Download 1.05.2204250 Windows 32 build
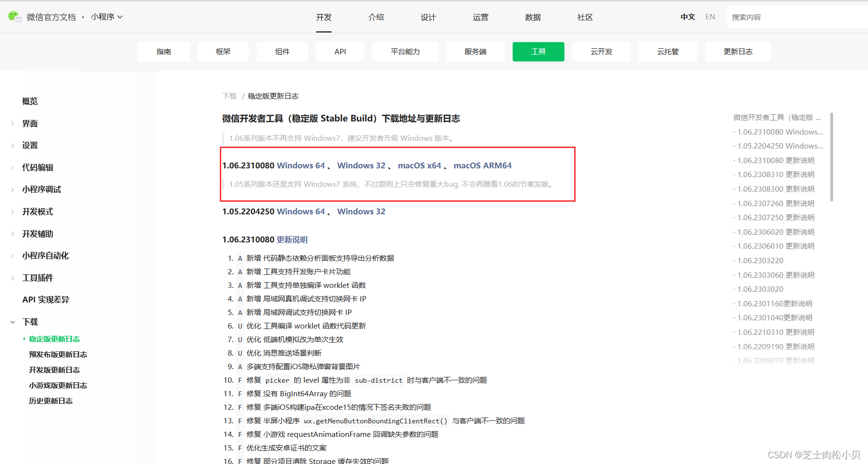Image resolution: width=868 pixels, height=464 pixels. (361, 211)
